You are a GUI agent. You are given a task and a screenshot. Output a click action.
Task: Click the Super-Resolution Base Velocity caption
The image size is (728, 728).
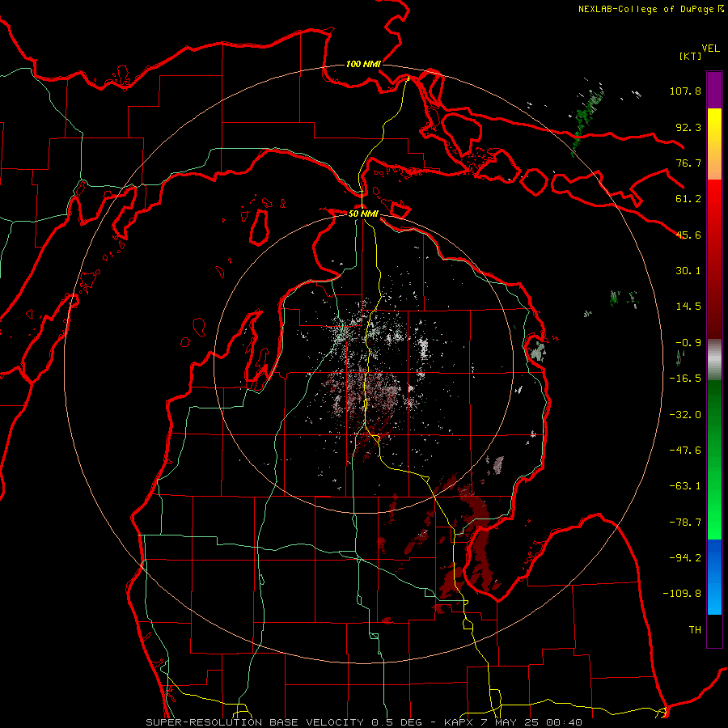(365, 722)
